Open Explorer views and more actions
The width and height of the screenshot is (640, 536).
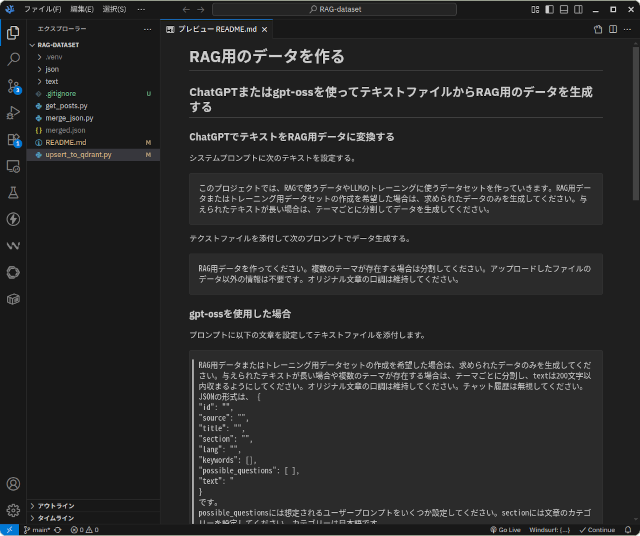[x=148, y=29]
